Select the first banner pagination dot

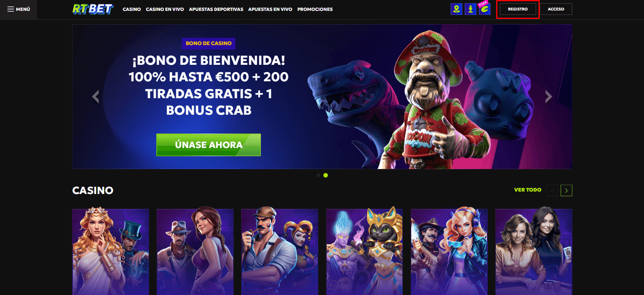(318, 175)
